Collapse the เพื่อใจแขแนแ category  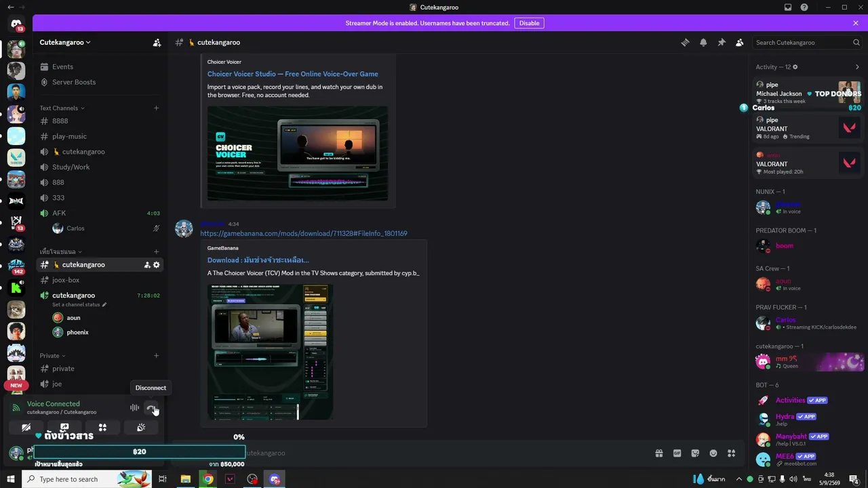click(x=60, y=251)
